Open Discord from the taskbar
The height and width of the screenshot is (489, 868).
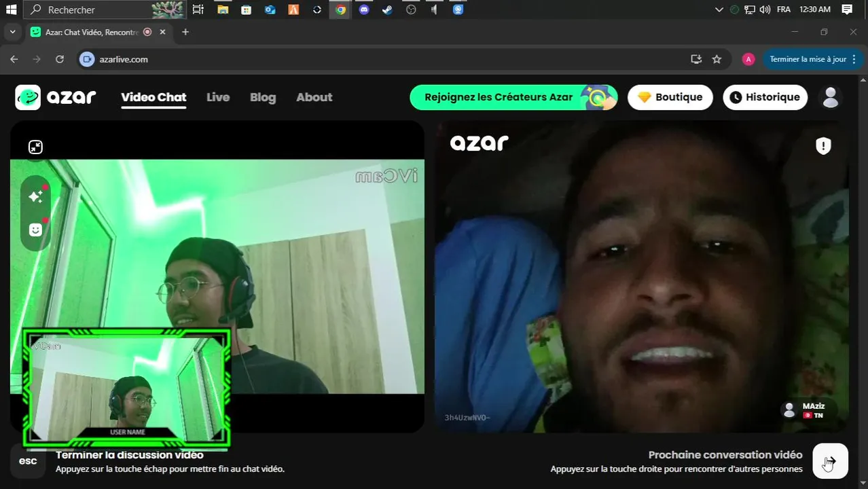364,10
